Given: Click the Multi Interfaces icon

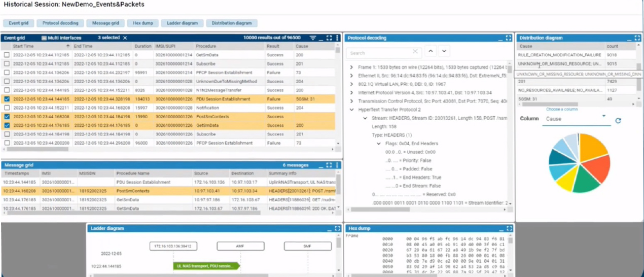Looking at the screenshot, I should tap(44, 38).
